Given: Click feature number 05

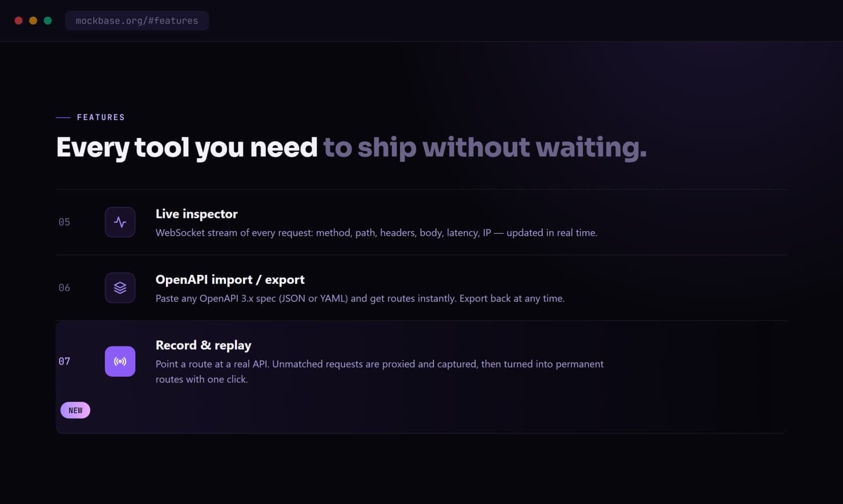Looking at the screenshot, I should pos(64,222).
